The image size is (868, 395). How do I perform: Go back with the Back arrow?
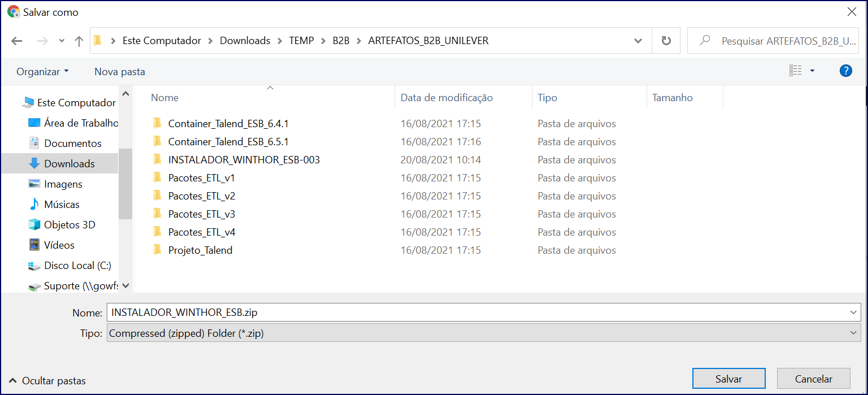click(17, 41)
